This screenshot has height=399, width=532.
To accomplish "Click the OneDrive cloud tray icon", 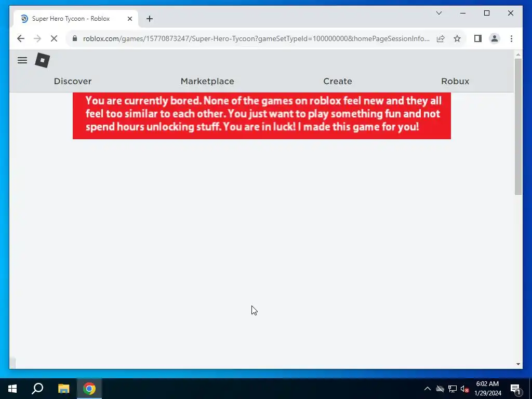I will pos(440,389).
